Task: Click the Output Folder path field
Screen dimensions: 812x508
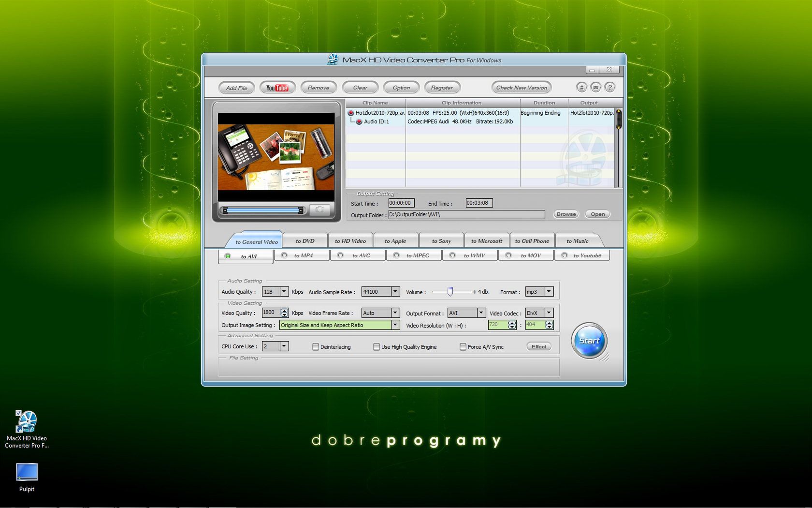Action: 466,214
